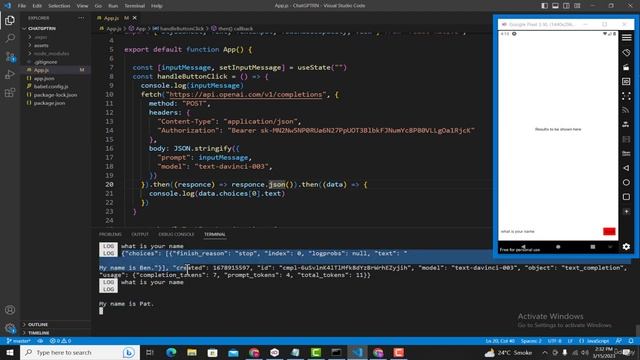Open the Edit menu
The width and height of the screenshot is (640, 360).
point(37,6)
